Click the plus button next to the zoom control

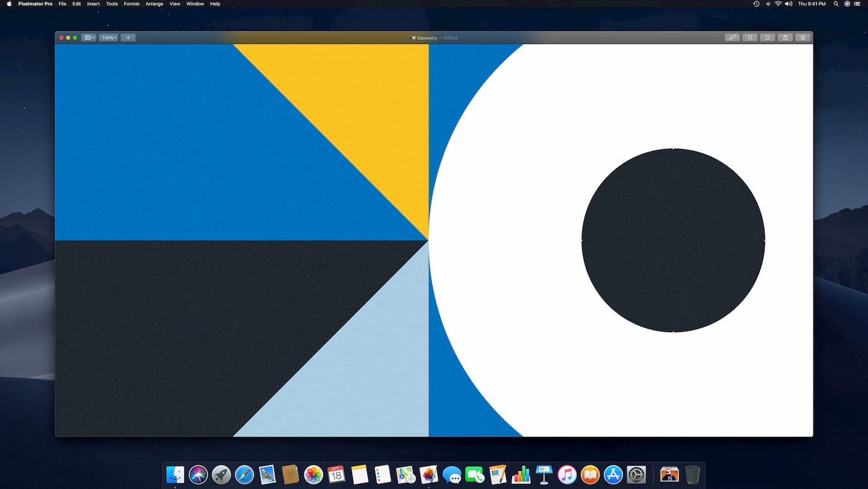click(x=128, y=37)
